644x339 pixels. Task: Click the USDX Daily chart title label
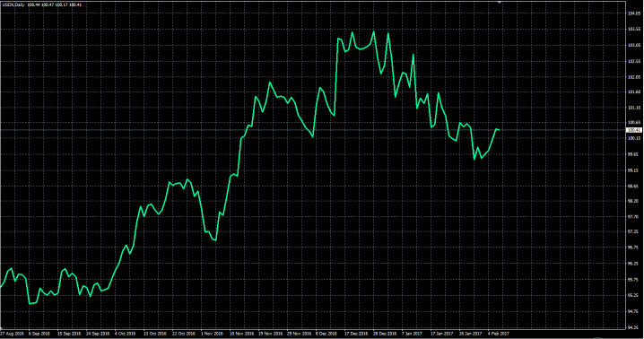point(13,4)
